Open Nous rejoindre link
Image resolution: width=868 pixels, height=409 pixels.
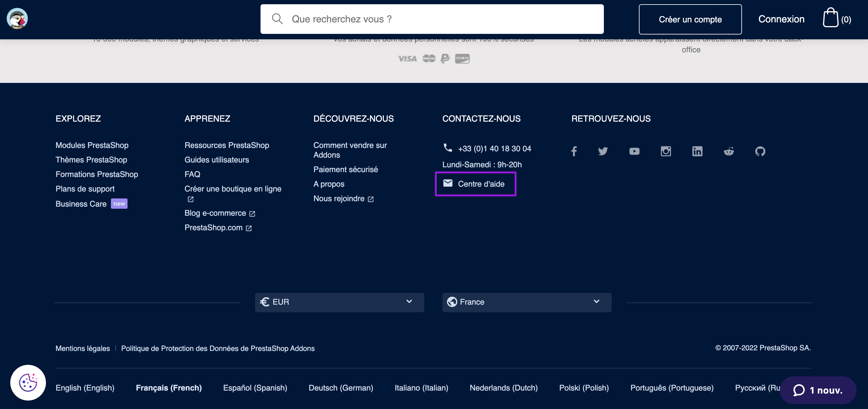[339, 198]
